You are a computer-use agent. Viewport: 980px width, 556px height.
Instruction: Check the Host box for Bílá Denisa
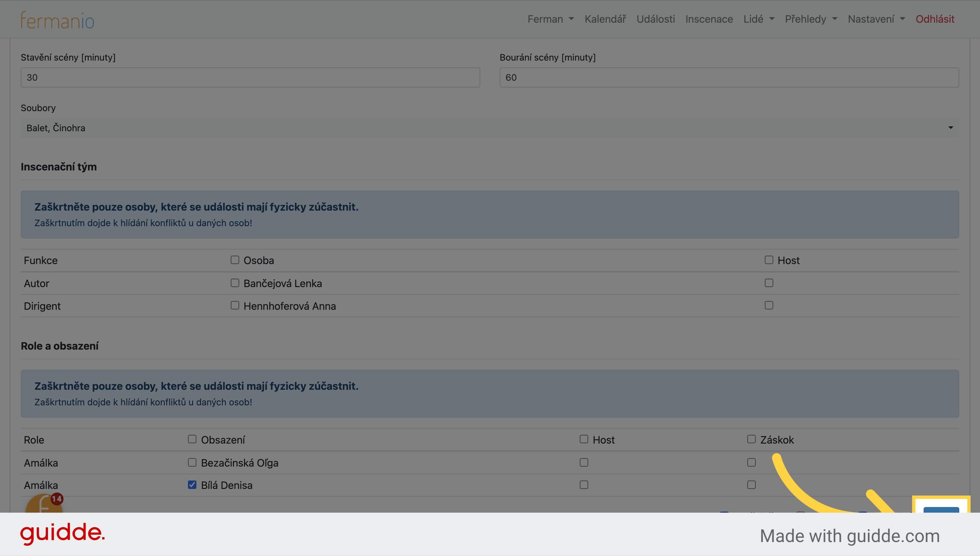[x=584, y=485]
